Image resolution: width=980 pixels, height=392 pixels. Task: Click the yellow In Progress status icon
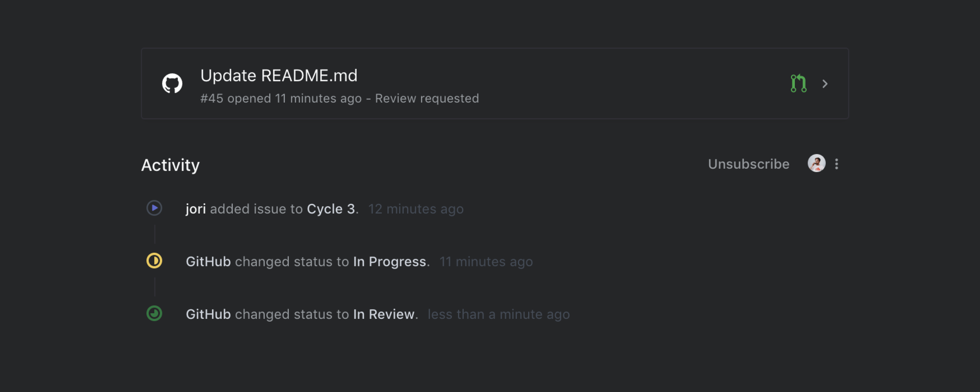(x=154, y=261)
